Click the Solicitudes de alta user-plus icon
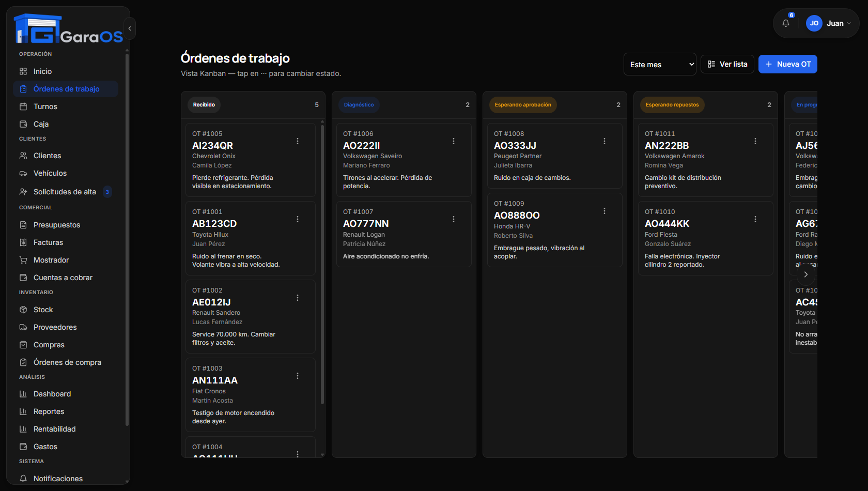The image size is (868, 491). click(x=23, y=192)
